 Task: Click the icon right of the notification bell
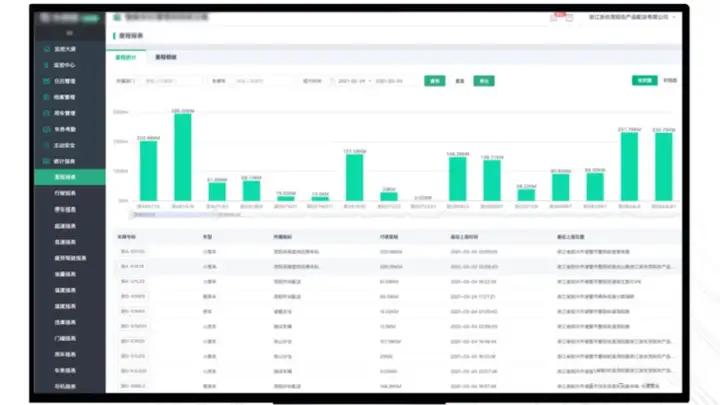coord(569,17)
